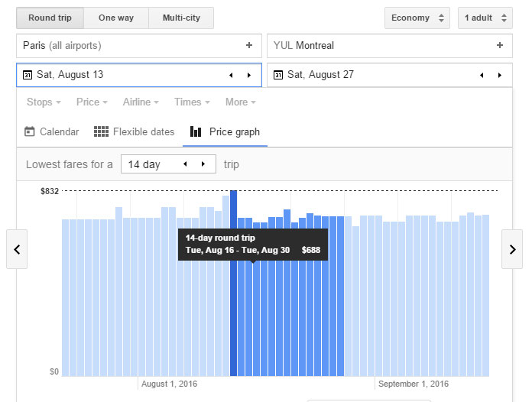Switch to the Calendar tab
Viewport: 532px width, 402px height.
(x=51, y=131)
